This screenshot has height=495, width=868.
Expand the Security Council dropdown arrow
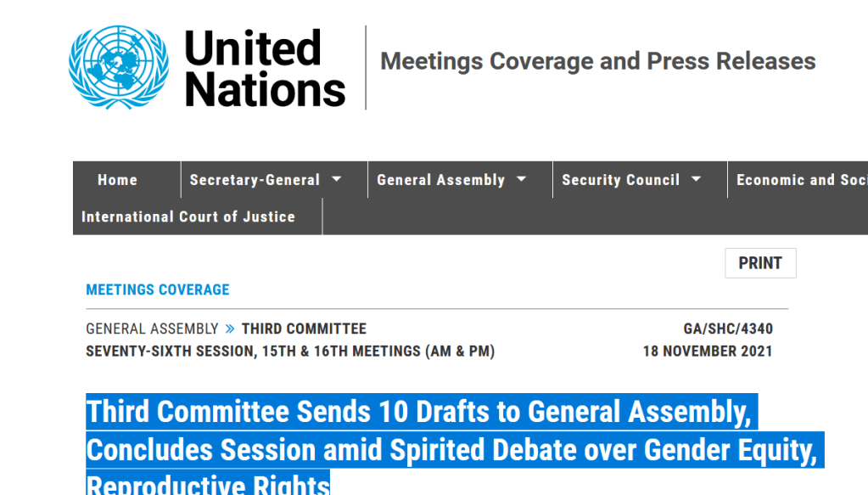coord(697,179)
